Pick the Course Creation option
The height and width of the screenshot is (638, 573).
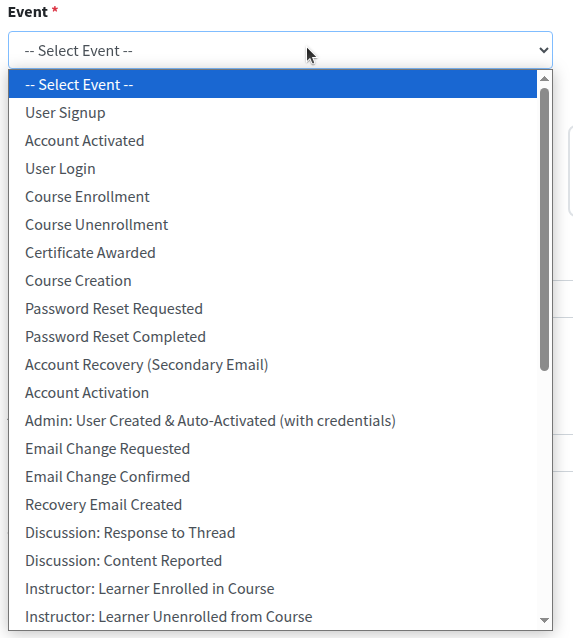point(273,281)
